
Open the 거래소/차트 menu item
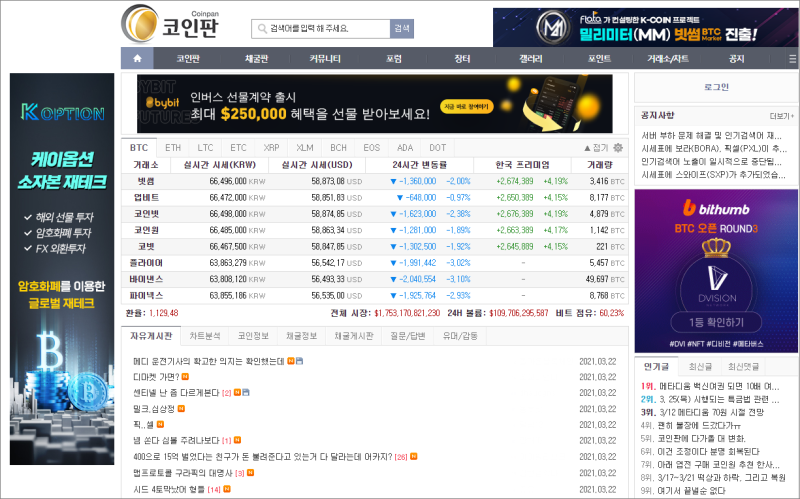click(668, 59)
